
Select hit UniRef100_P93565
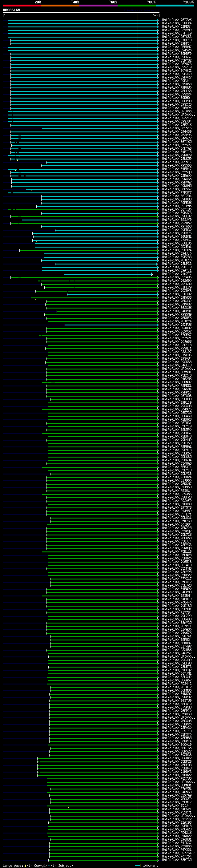pyautogui.click(x=176, y=165)
